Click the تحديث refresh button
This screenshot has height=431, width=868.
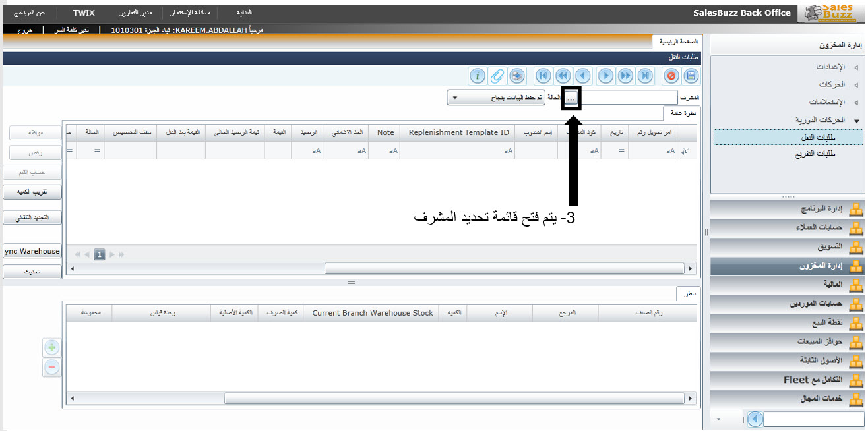click(x=32, y=272)
